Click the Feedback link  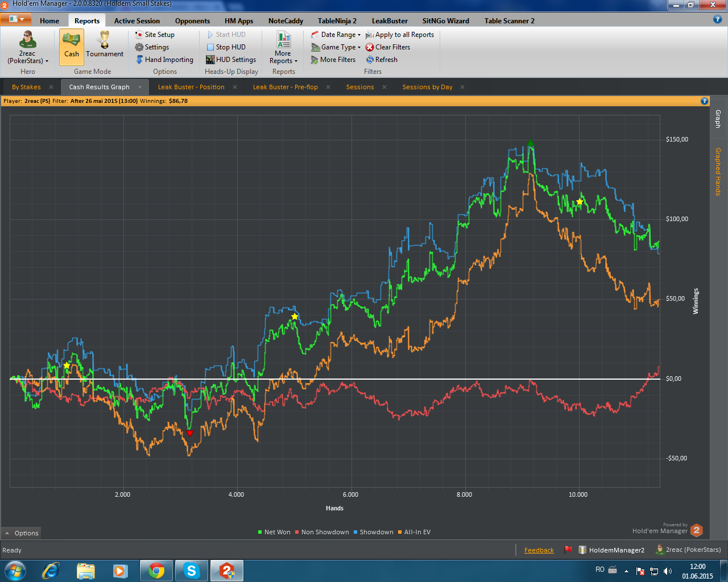(x=539, y=550)
